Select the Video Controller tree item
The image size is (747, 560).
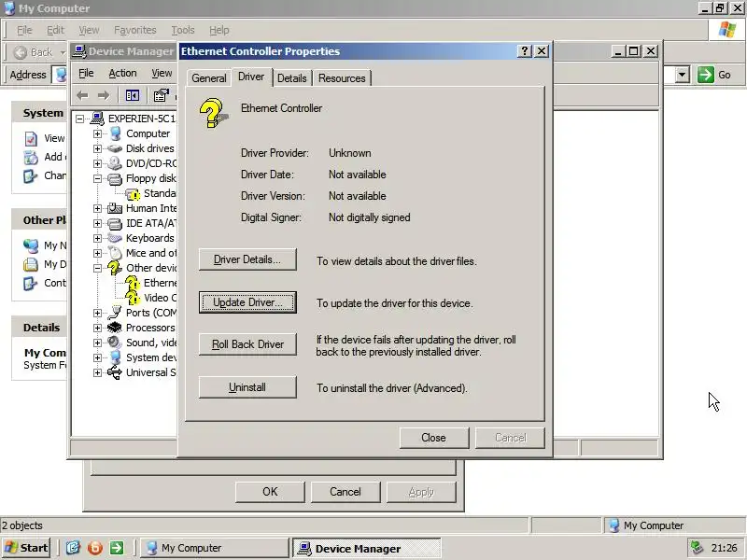[160, 298]
